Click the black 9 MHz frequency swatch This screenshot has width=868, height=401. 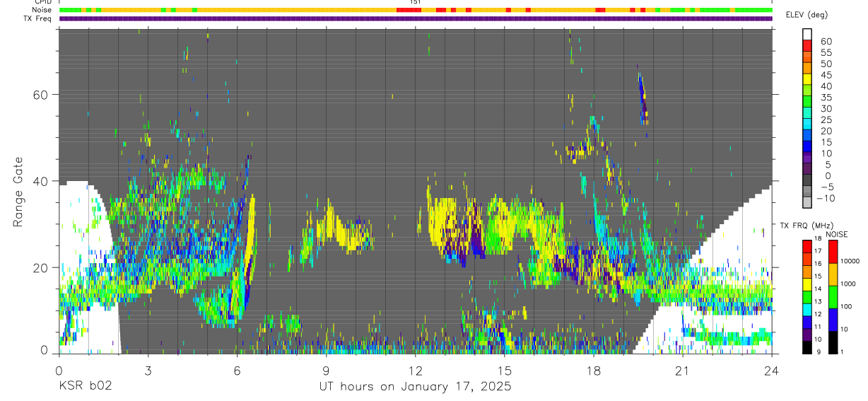point(807,347)
